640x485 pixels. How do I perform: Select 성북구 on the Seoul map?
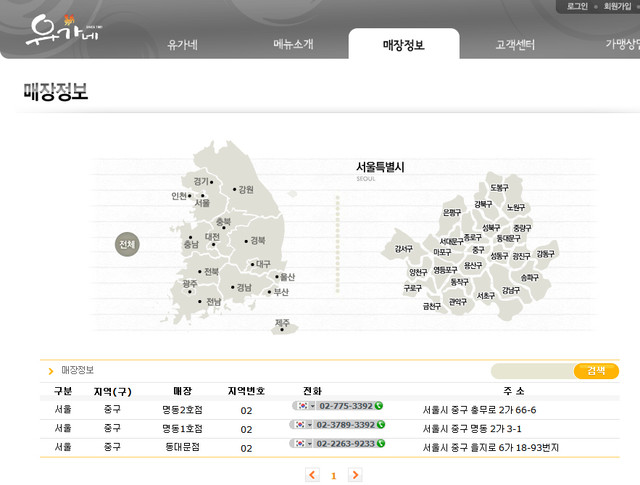[491, 227]
